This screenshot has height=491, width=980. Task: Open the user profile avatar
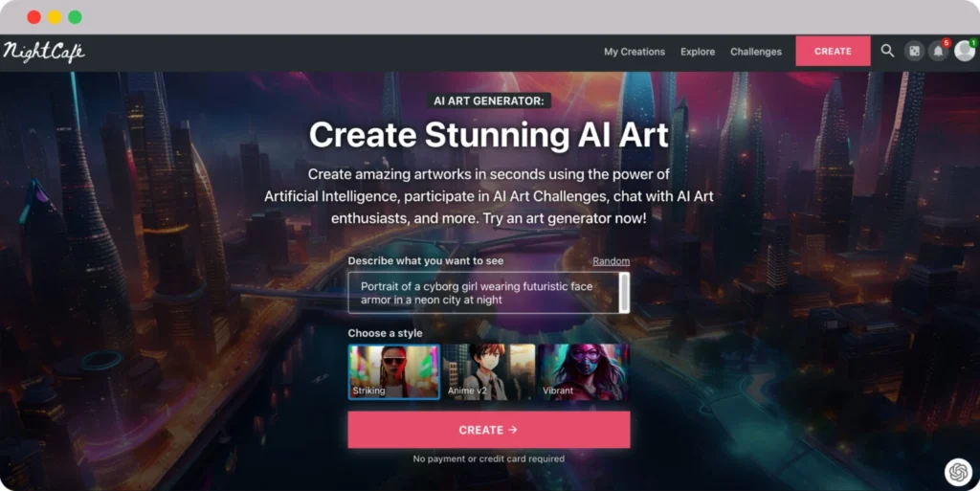[x=964, y=52]
